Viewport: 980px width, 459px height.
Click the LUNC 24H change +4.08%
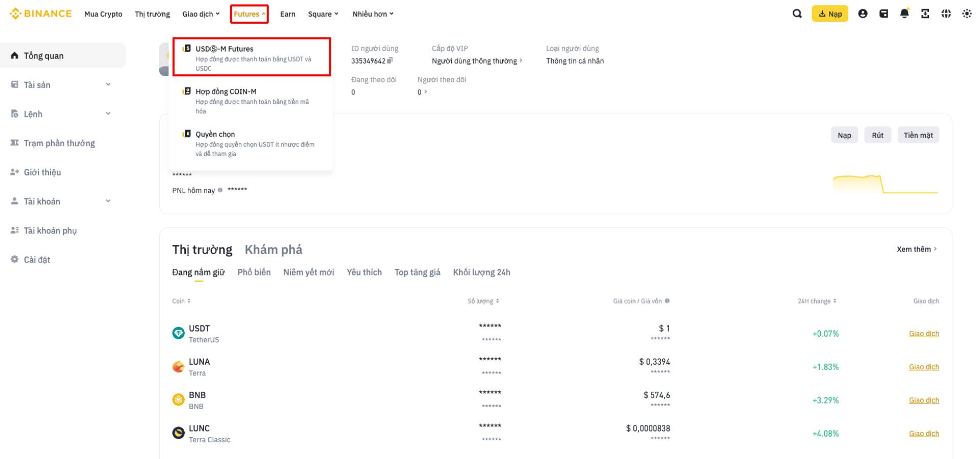click(825, 433)
